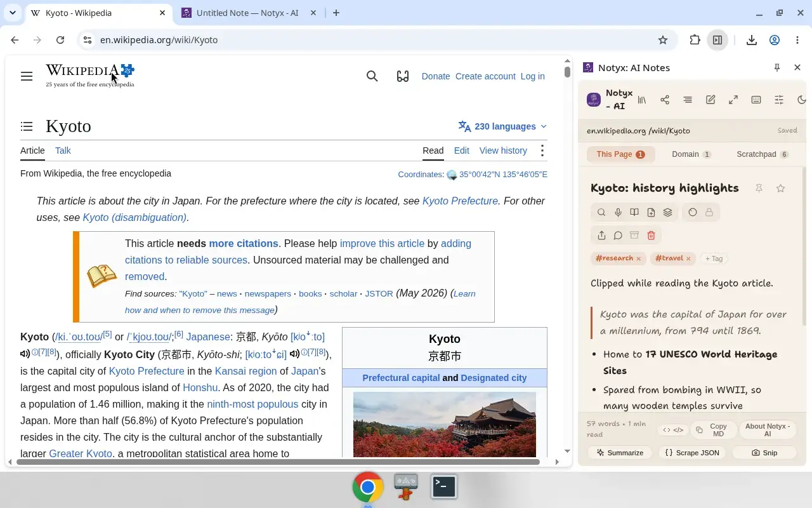812x508 pixels.
Task: Open the Notyx library icon
Action: [x=642, y=100]
